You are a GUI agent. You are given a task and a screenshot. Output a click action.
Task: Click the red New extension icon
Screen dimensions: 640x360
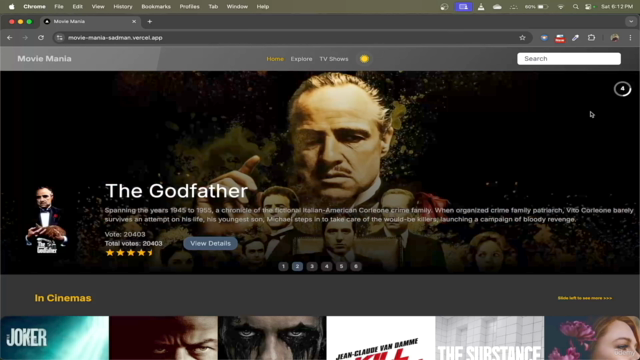click(560, 38)
